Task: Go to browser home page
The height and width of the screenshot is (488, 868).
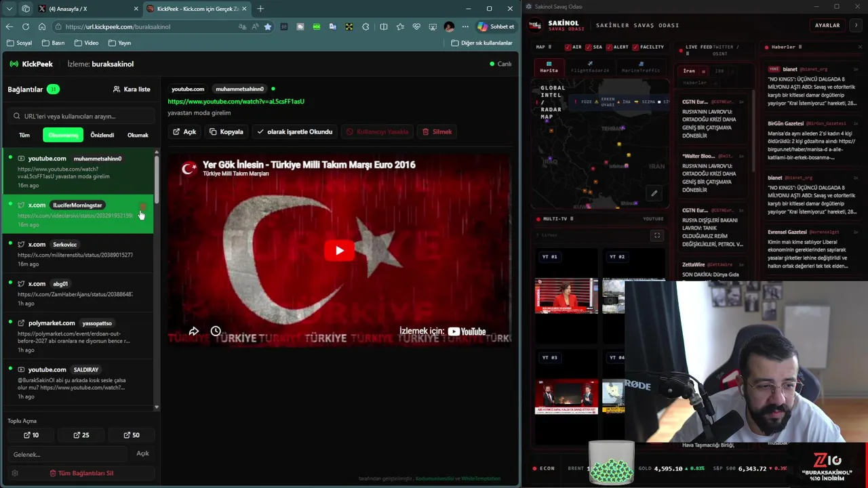Action: pos(42,26)
